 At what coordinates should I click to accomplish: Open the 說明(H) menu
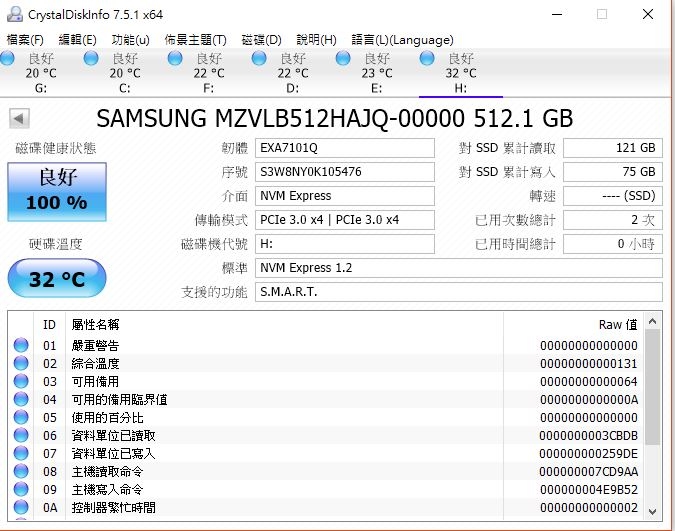(x=316, y=40)
